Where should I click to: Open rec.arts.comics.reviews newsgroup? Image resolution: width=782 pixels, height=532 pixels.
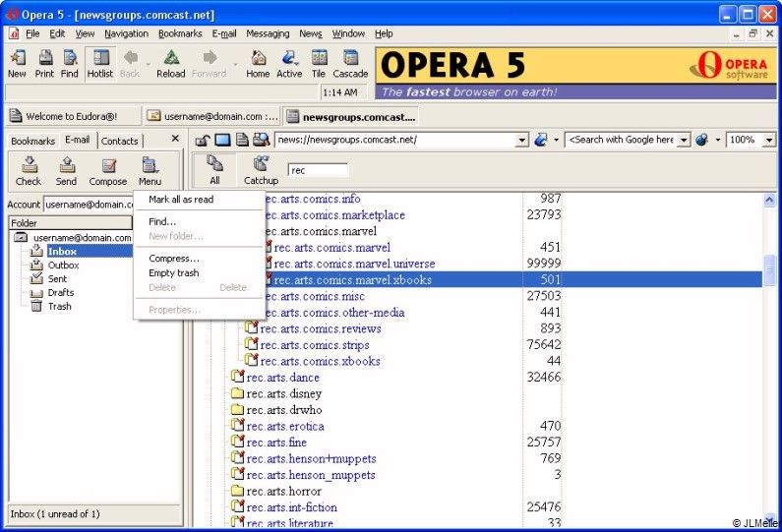point(321,329)
